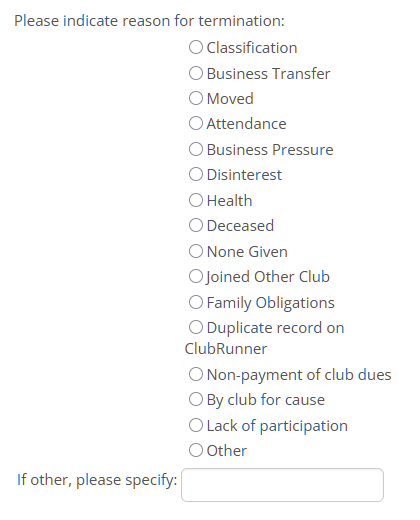Choose Business Transfer as termination reason
The image size is (420, 520).
[196, 73]
